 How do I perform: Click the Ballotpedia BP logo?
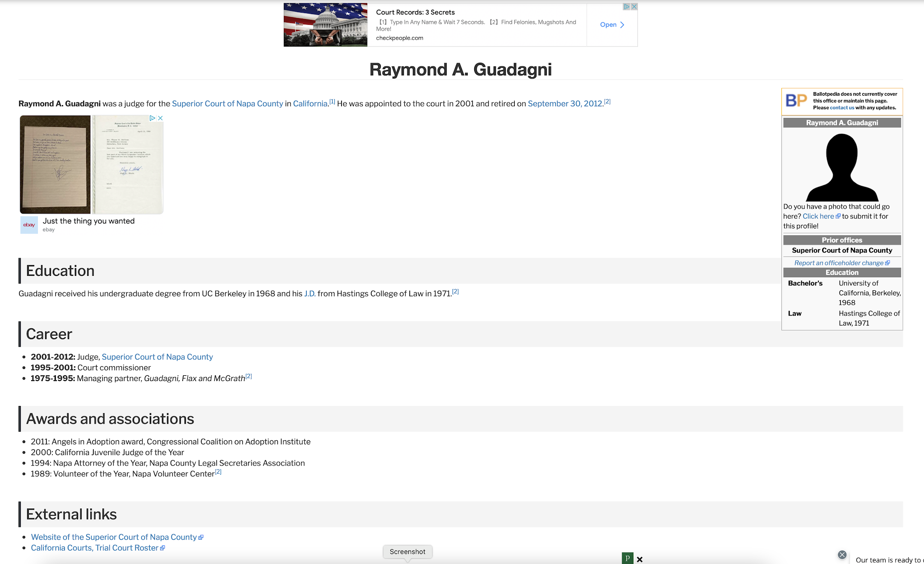(796, 100)
